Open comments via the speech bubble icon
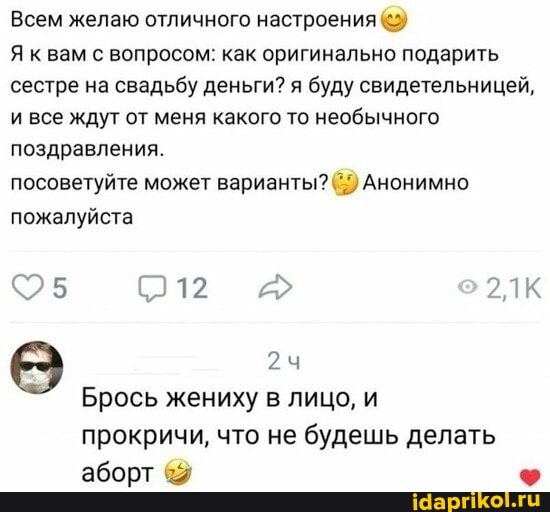The height and width of the screenshot is (512, 550). click(152, 289)
